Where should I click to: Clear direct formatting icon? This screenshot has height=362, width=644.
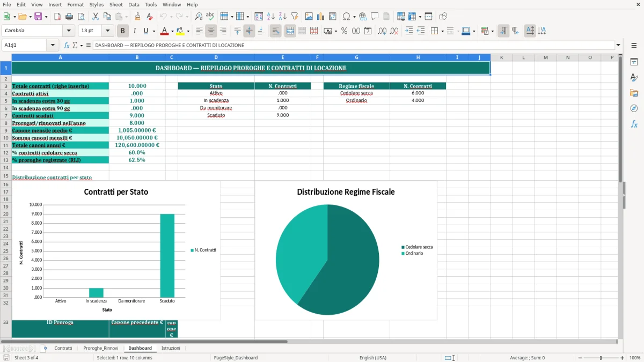point(150,17)
